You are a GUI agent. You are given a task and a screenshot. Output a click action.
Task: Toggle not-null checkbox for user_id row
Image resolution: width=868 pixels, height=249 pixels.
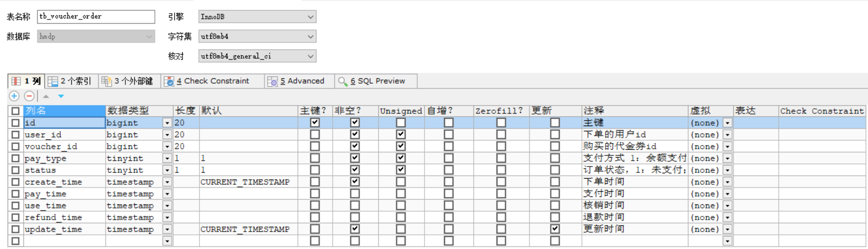[x=355, y=134]
